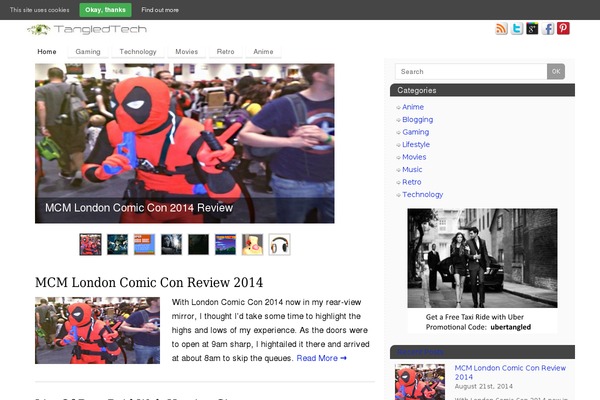600x400 pixels.
Task: Open the recent post thumbnail image
Action: tap(420, 382)
